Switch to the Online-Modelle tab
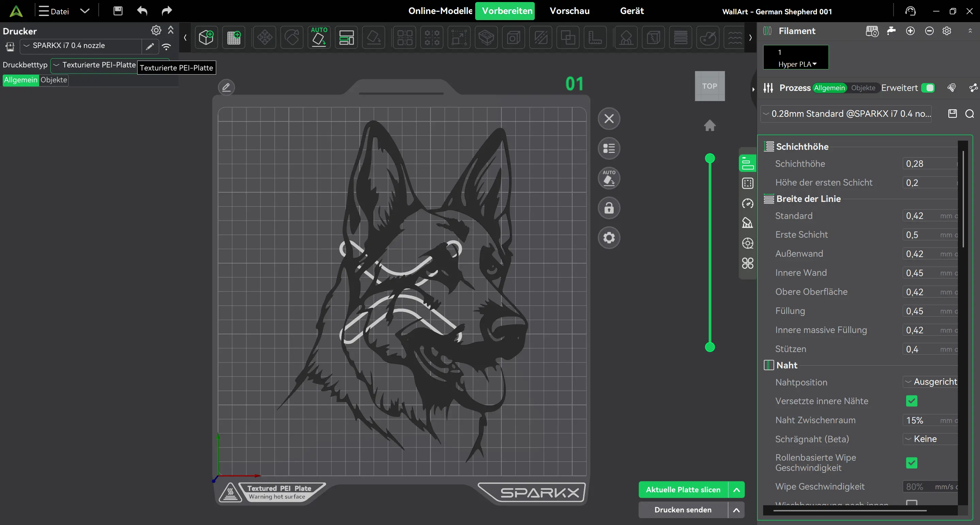The width and height of the screenshot is (980, 525). [440, 11]
